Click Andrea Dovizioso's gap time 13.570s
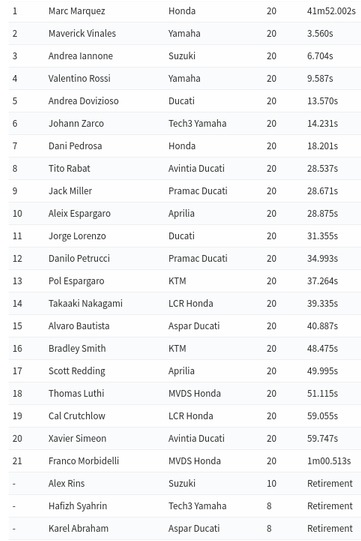This screenshot has width=361, height=541. tap(322, 101)
